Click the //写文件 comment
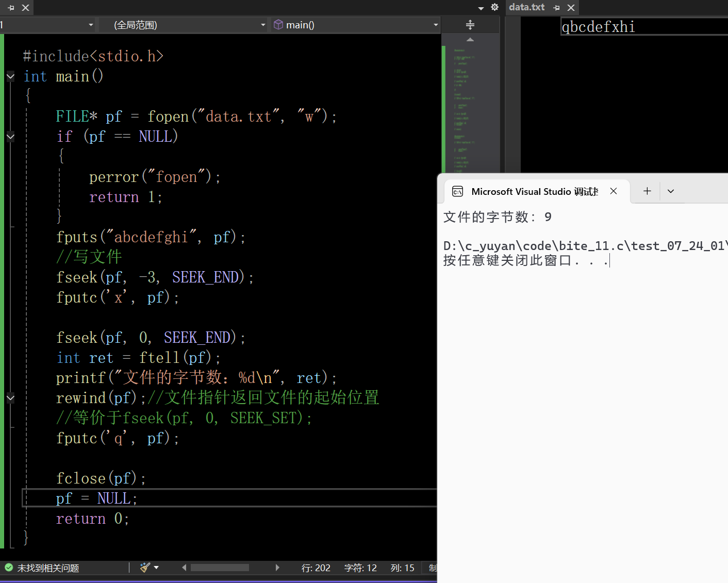Screen dimensions: 728x583 89,257
